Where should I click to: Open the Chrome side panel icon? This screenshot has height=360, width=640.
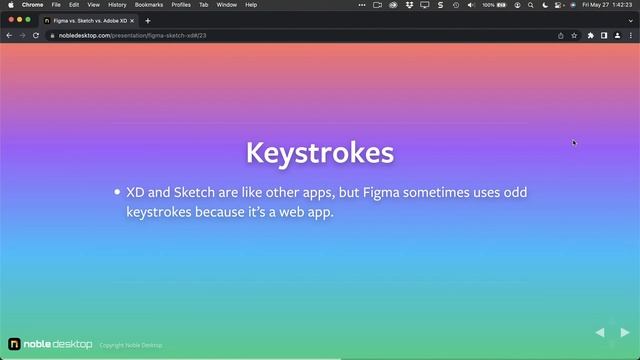click(604, 36)
